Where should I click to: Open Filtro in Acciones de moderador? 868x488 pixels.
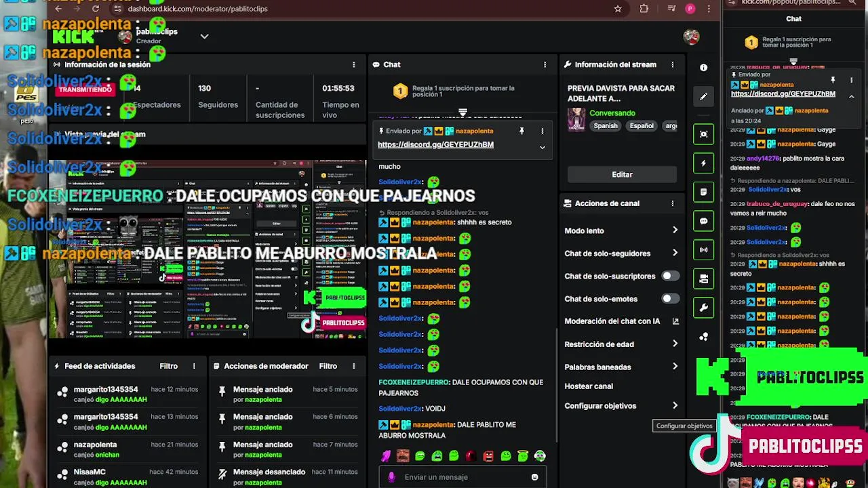(328, 366)
